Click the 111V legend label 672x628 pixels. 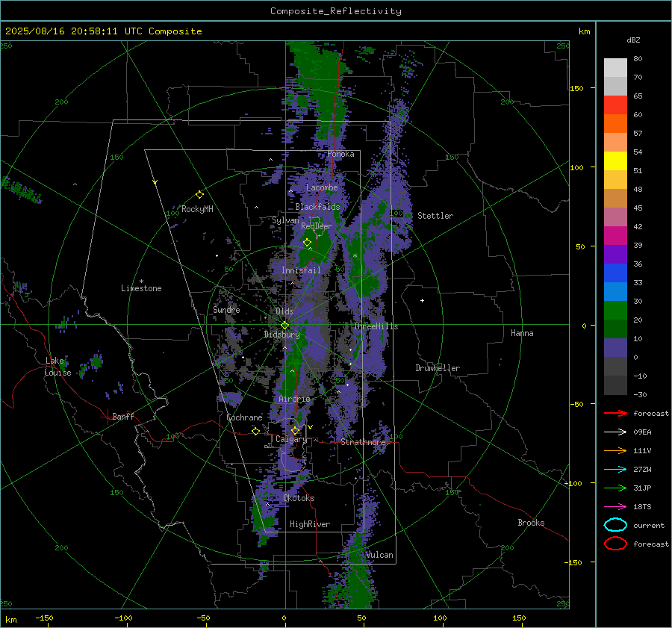[x=642, y=450]
